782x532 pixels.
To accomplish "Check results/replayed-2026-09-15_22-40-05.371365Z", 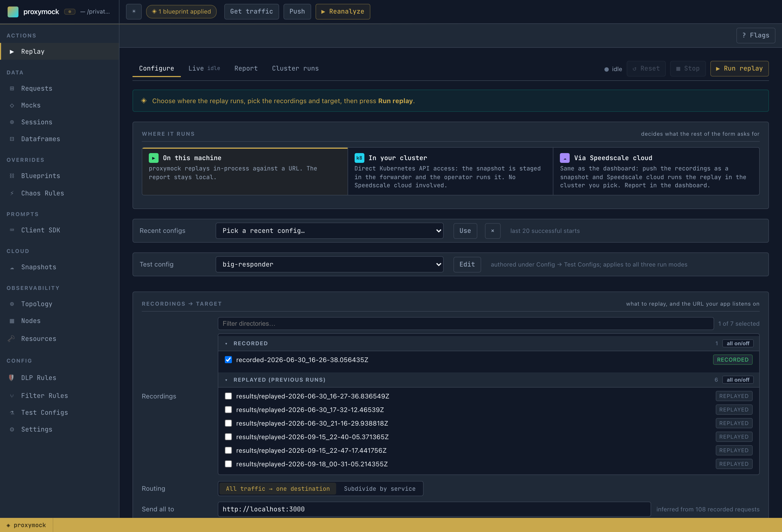I will 228,437.
